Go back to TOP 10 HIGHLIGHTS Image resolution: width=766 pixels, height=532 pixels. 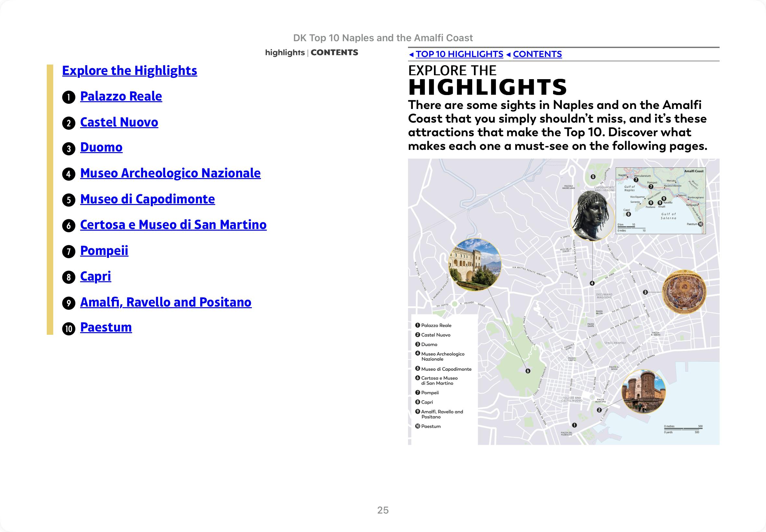click(x=459, y=54)
